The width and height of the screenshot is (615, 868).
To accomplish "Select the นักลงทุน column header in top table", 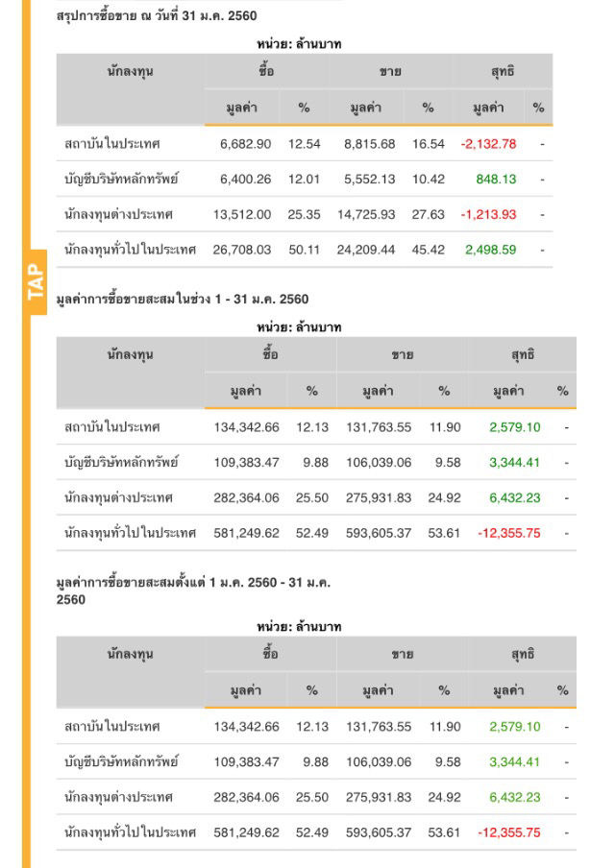I will (130, 71).
